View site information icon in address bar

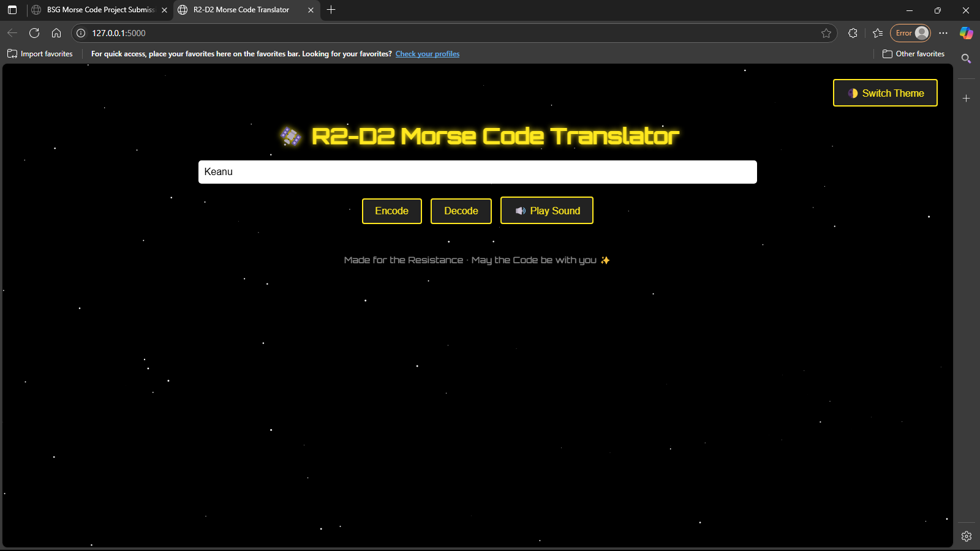click(81, 33)
